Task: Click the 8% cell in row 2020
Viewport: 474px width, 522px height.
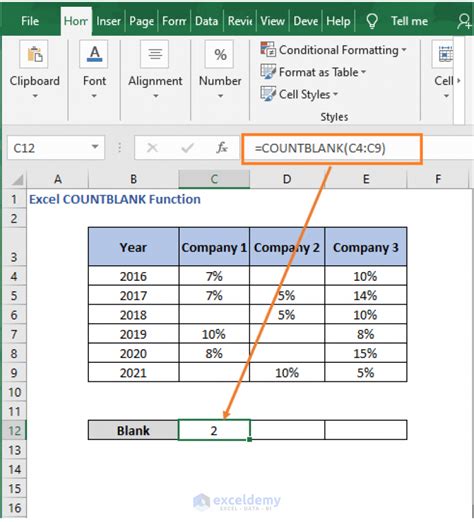Action: 214,353
